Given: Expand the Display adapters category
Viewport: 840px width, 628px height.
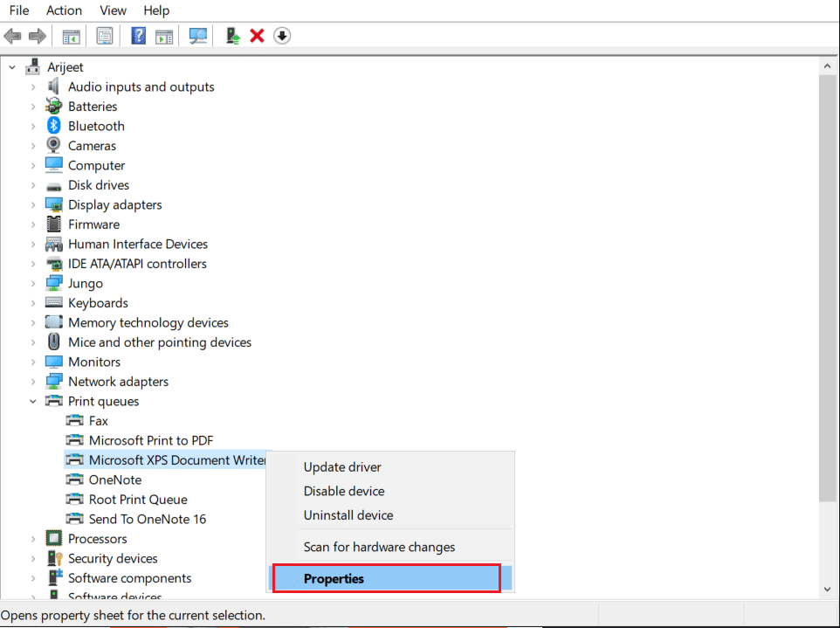Looking at the screenshot, I should 33,204.
